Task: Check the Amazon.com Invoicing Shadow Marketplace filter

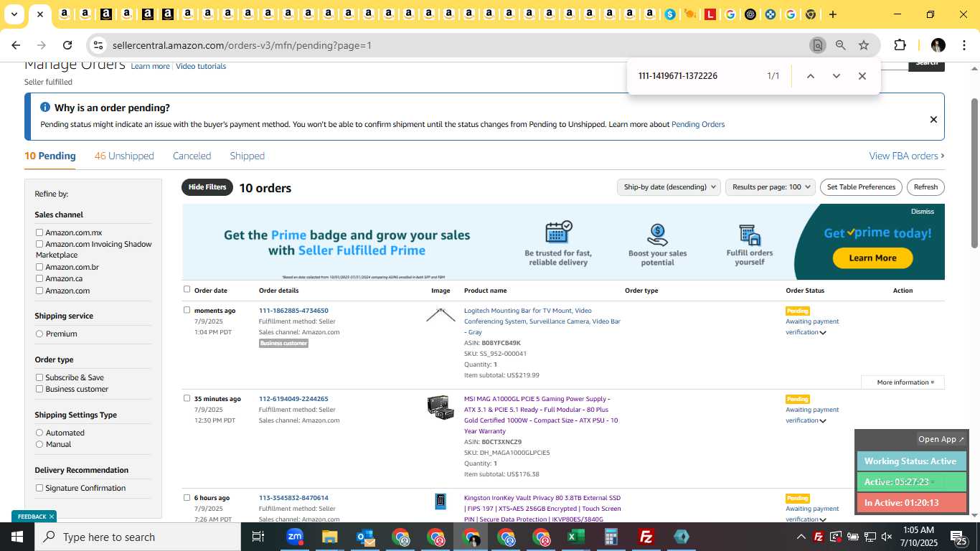Action: point(39,244)
